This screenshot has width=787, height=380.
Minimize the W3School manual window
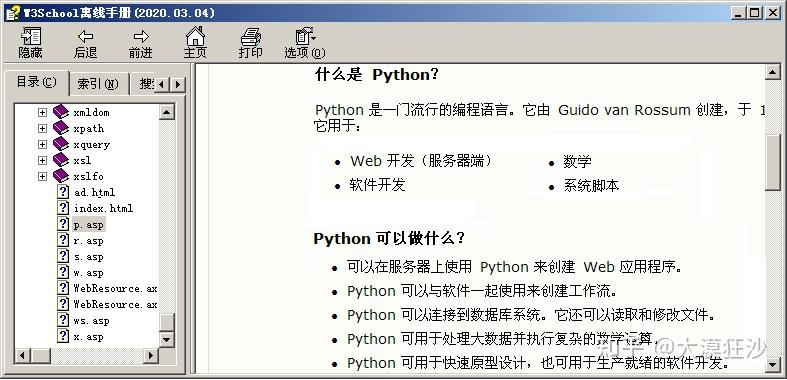coord(738,13)
